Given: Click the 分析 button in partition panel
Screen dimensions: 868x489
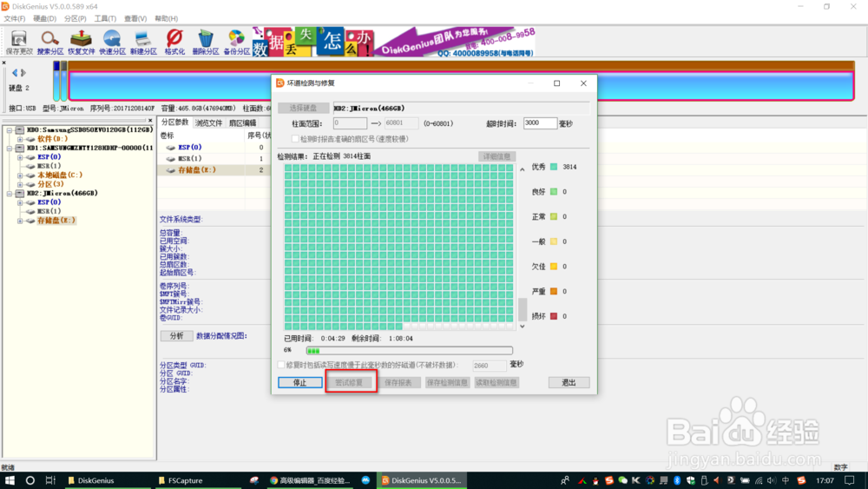Looking at the screenshot, I should [176, 335].
